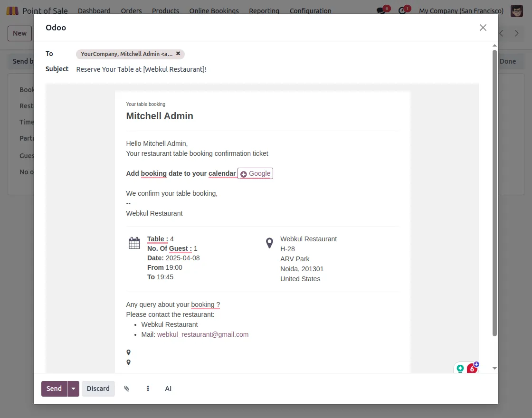
Task: Expand the Send button dropdown arrow
Action: pyautogui.click(x=74, y=389)
